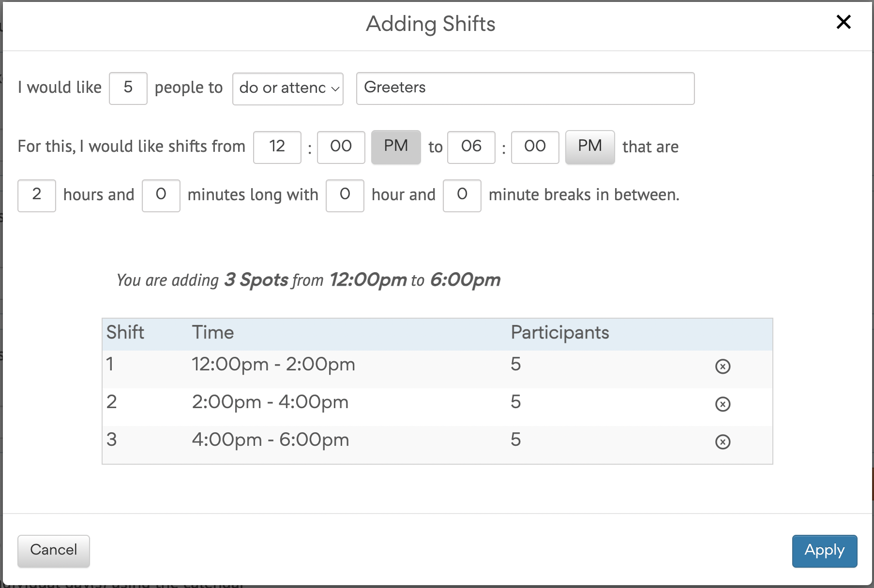Remove shift 2 (2:00pm - 4:00pm)
Image resolution: width=874 pixels, height=588 pixels.
pyautogui.click(x=723, y=404)
